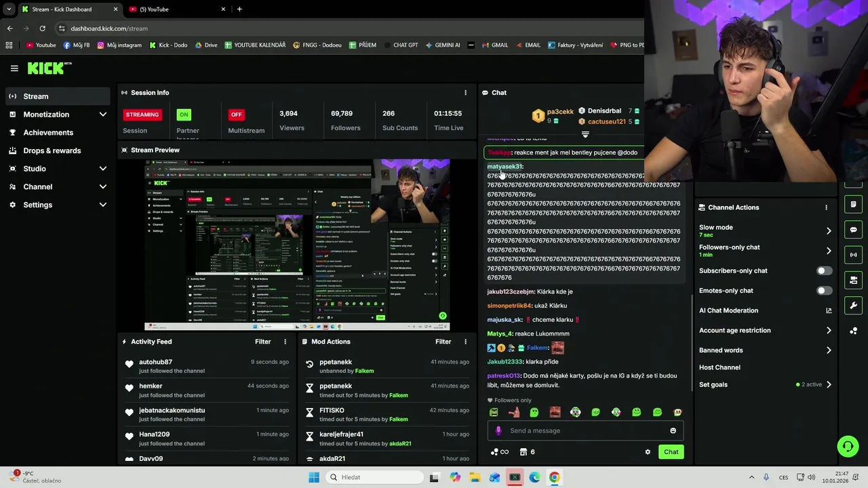
Task: Click follower autohub87 in Activity Feed
Action: pos(155,362)
